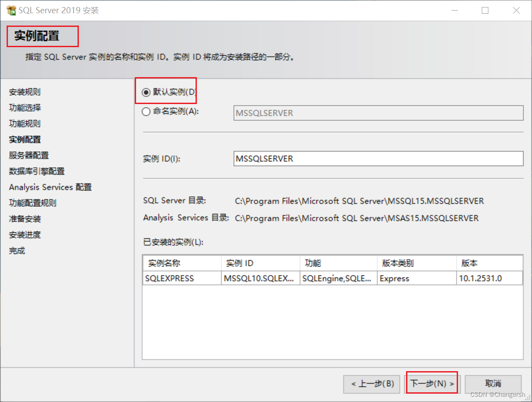Maximize the SQL Server 2019 setup window
The image size is (532, 402).
point(485,11)
